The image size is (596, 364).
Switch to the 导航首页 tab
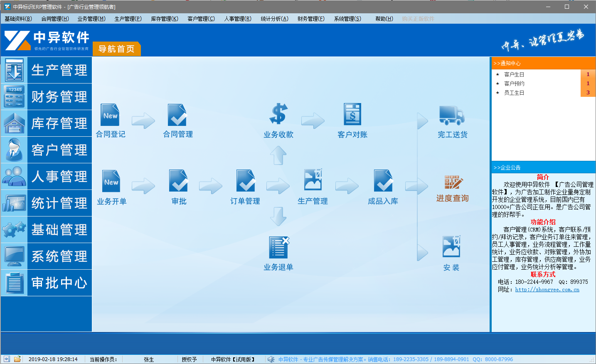(x=116, y=49)
